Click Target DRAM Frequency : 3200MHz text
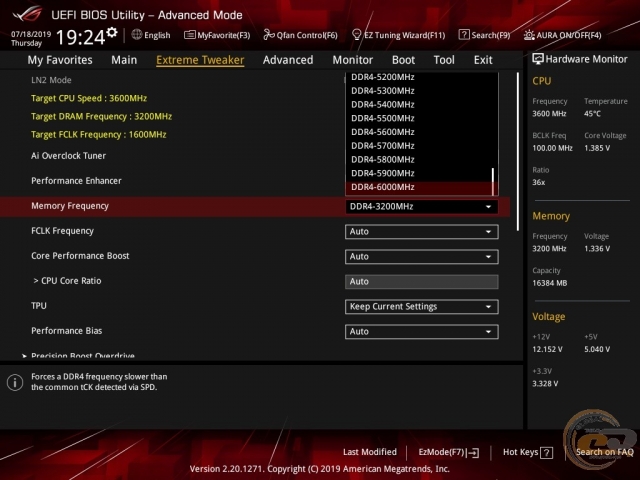The height and width of the screenshot is (480, 640). (101, 116)
